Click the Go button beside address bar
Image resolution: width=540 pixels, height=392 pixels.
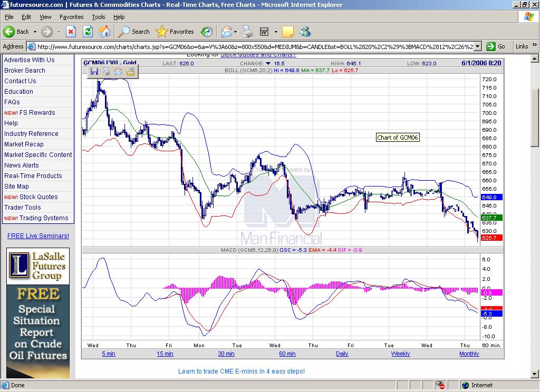click(496, 46)
